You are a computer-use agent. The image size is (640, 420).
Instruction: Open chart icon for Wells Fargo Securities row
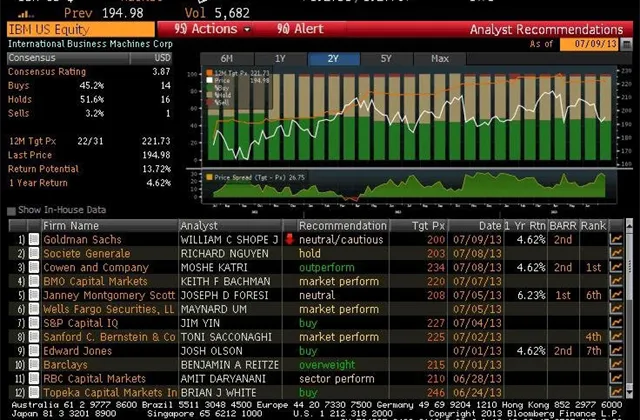tap(616, 309)
